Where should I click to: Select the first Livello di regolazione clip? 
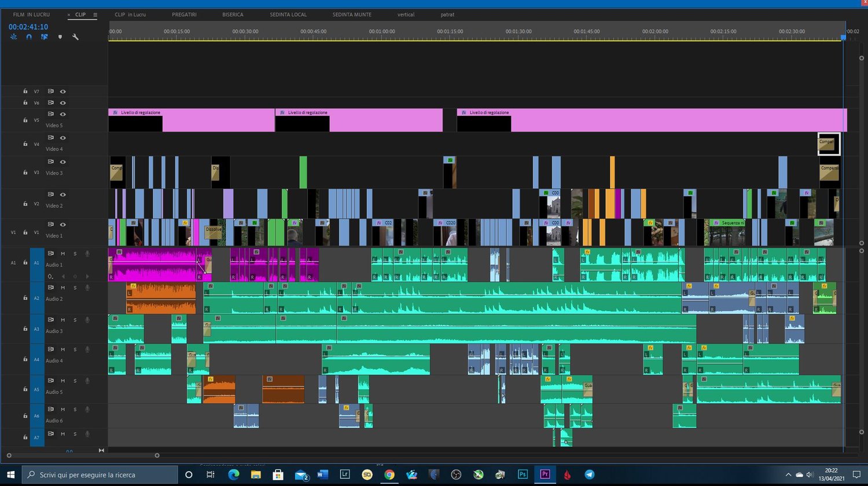[192, 120]
